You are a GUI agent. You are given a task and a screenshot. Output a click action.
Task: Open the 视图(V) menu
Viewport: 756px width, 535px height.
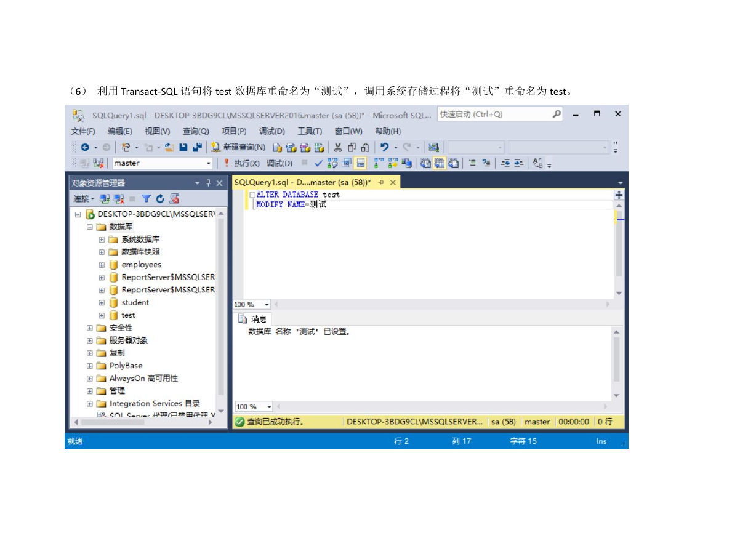(157, 131)
